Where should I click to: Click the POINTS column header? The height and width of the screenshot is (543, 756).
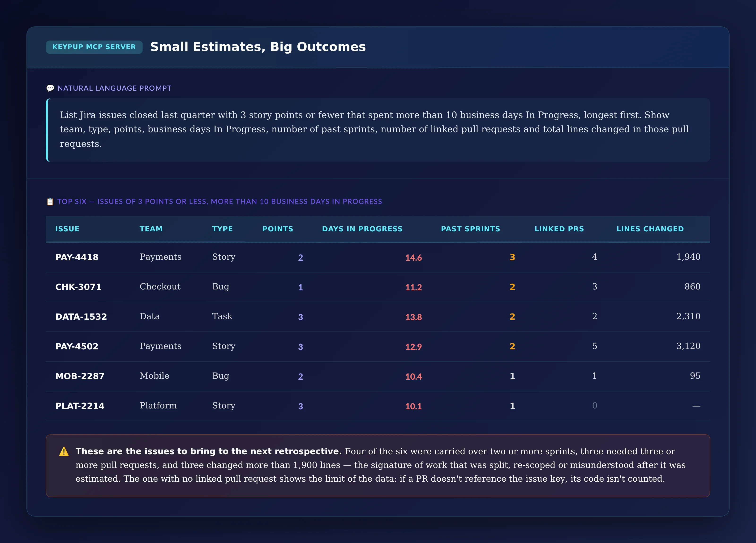click(278, 229)
